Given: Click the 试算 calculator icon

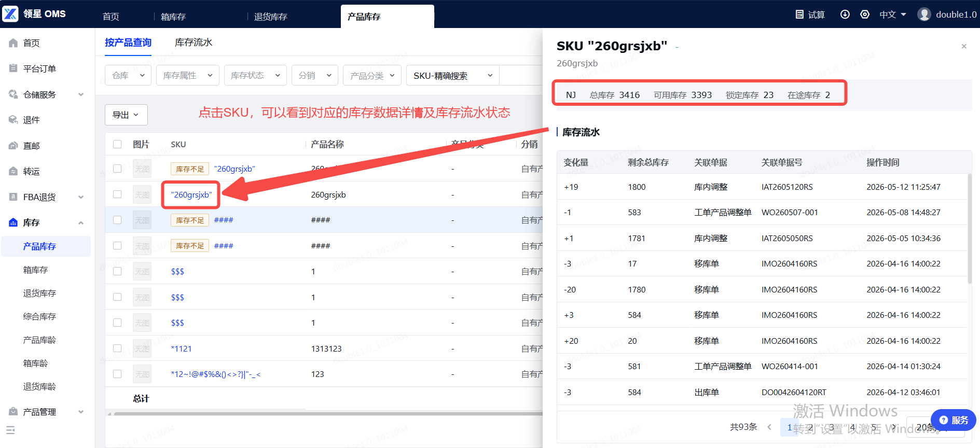Looking at the screenshot, I should click(799, 15).
